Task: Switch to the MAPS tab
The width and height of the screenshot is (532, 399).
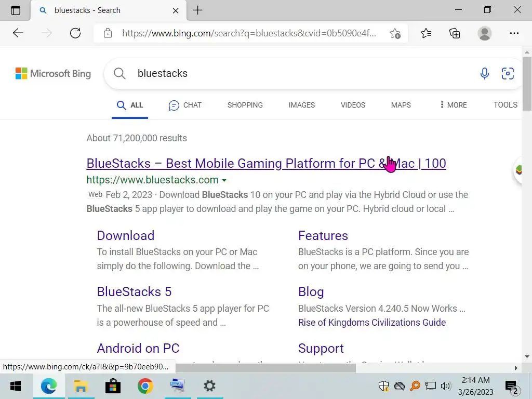Action: point(401,105)
